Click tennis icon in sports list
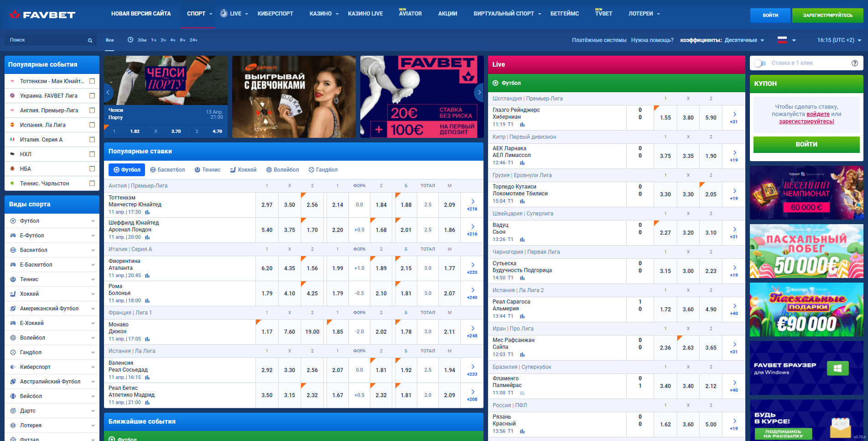The image size is (868, 441). tap(13, 279)
